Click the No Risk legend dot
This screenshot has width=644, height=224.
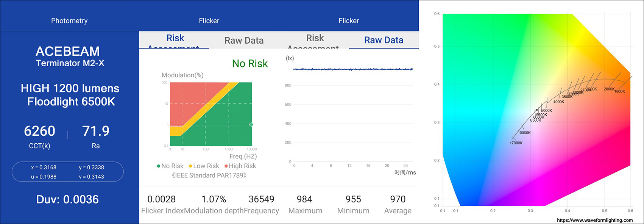click(159, 166)
